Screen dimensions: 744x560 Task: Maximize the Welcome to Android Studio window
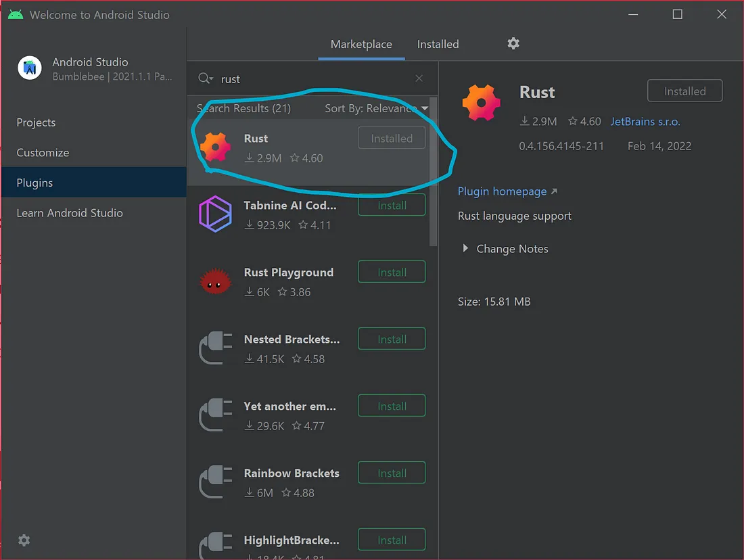pyautogui.click(x=677, y=14)
